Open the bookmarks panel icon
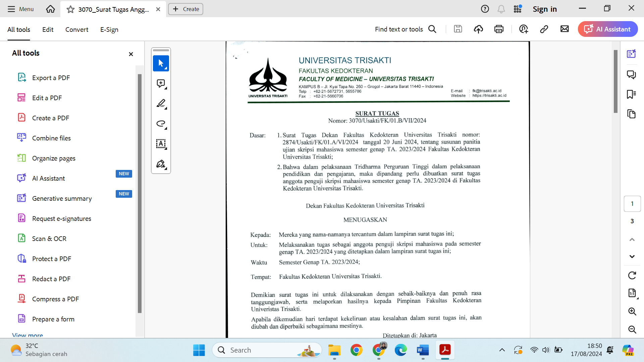The height and width of the screenshot is (362, 644). 632,94
